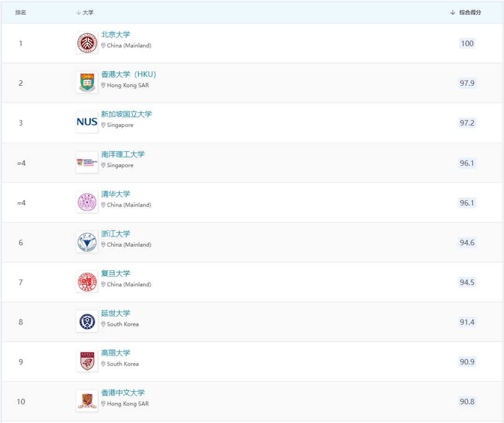
Task: Click the Nanyang Technological University logo
Action: [x=87, y=162]
